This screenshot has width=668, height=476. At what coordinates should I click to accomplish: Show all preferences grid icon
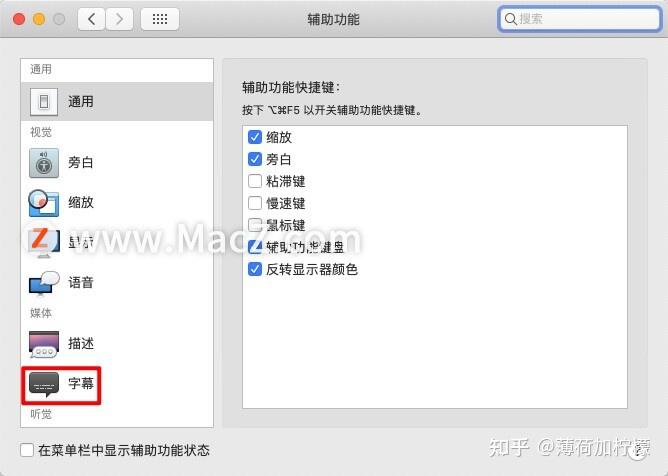pyautogui.click(x=160, y=19)
